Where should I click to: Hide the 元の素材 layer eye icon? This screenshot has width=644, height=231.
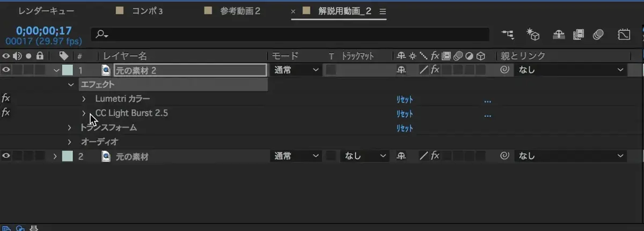point(6,156)
